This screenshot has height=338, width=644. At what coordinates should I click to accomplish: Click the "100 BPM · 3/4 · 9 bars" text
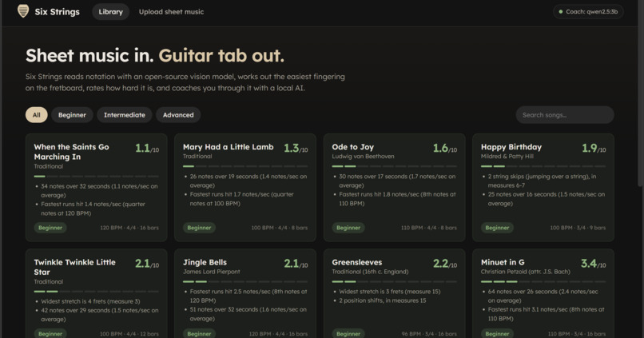click(578, 228)
